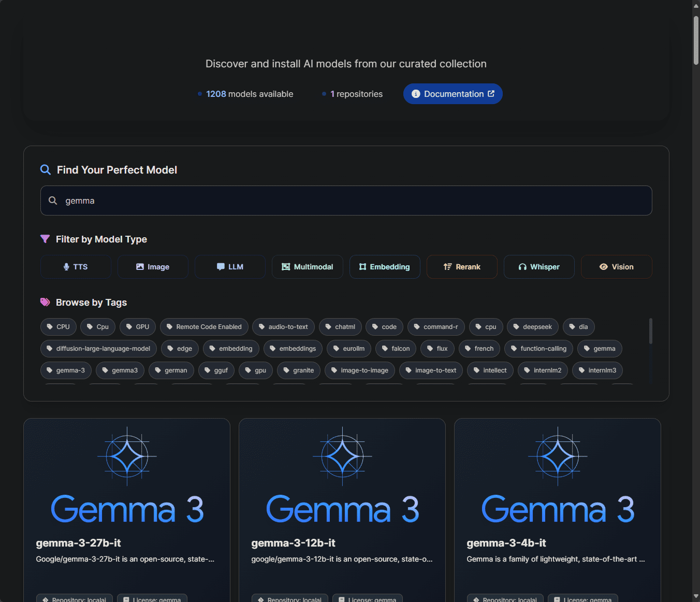
Task: Open the gemma-3-12b-it card logo image
Action: pyautogui.click(x=342, y=476)
